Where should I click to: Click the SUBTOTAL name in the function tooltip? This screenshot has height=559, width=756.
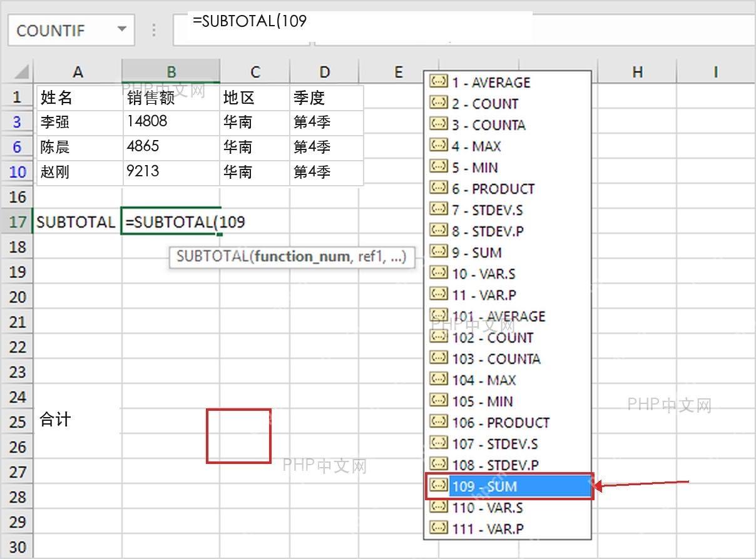tap(213, 257)
